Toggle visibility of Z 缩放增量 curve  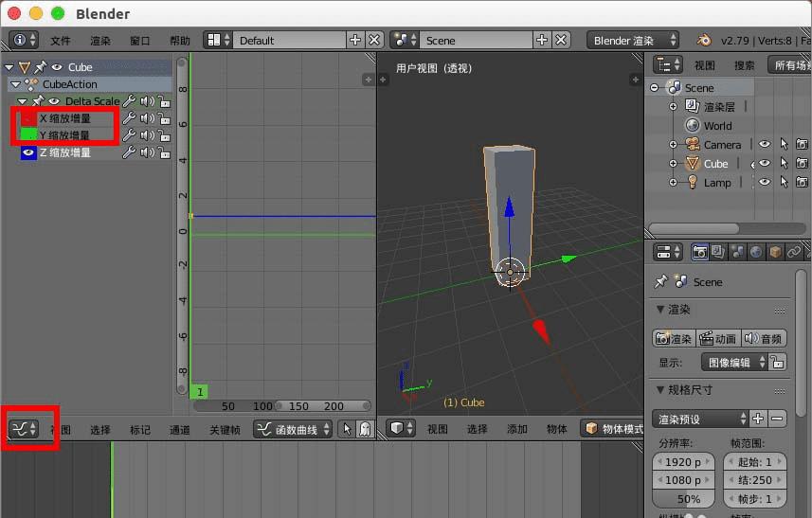[x=28, y=152]
